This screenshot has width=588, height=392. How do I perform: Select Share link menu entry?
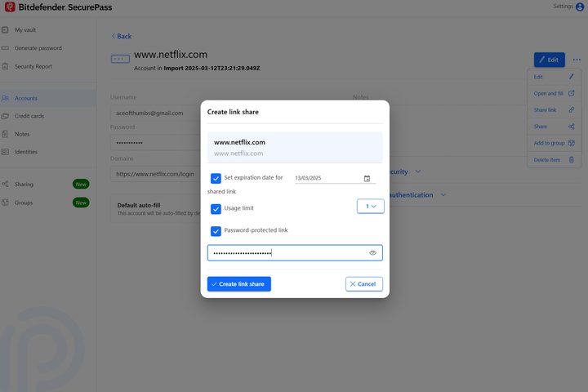pos(555,109)
